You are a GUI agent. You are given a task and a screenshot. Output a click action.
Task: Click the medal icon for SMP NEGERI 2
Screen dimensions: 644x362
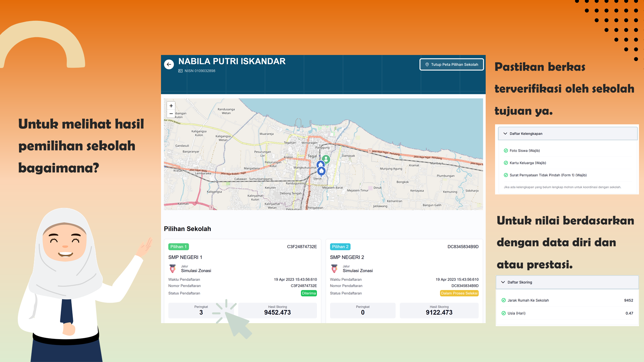(334, 268)
